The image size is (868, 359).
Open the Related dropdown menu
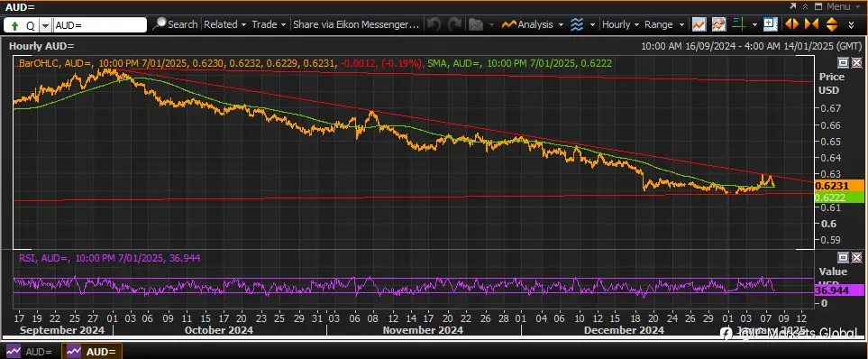pyautogui.click(x=224, y=24)
